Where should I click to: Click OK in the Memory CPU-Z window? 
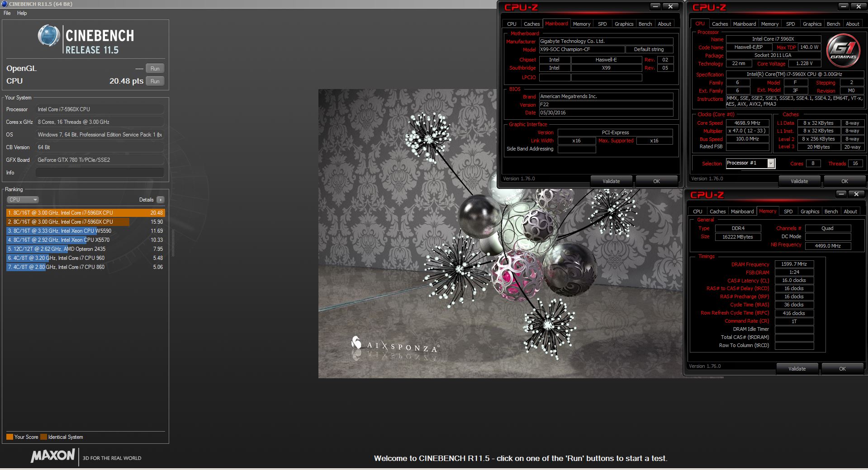point(842,369)
